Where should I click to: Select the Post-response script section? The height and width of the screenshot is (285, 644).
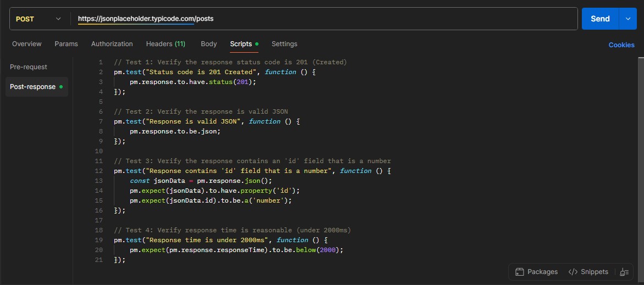pyautogui.click(x=36, y=87)
